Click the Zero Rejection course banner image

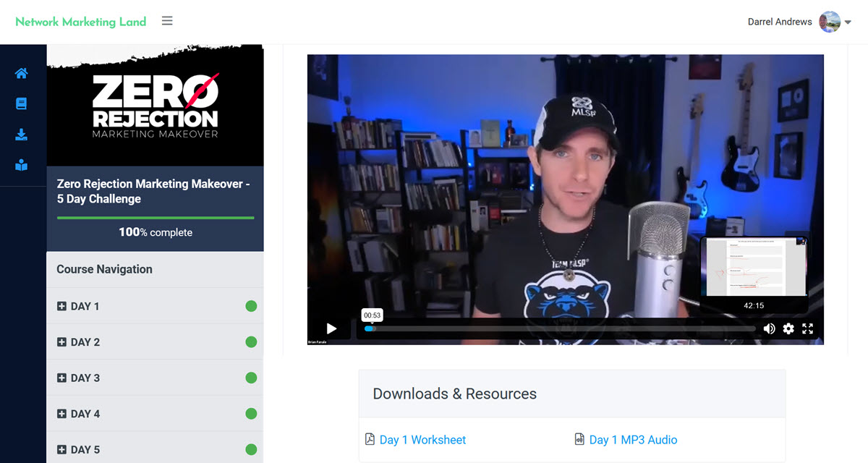point(155,106)
